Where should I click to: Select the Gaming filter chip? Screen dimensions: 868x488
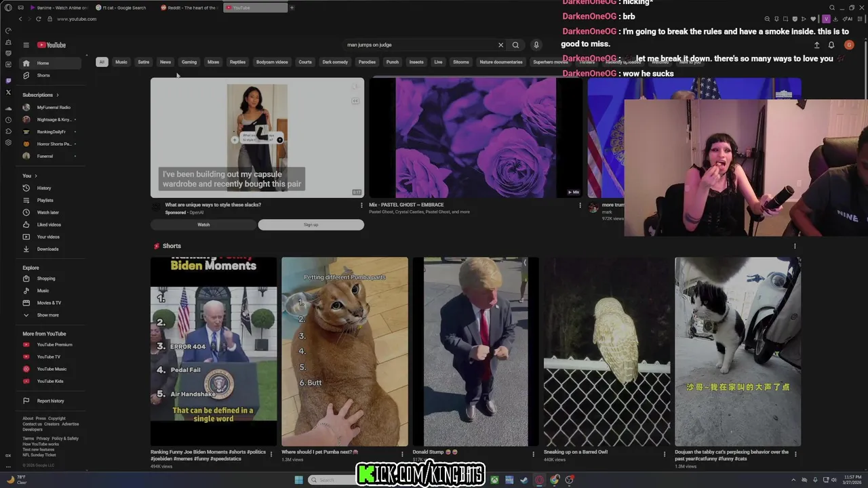(x=189, y=62)
